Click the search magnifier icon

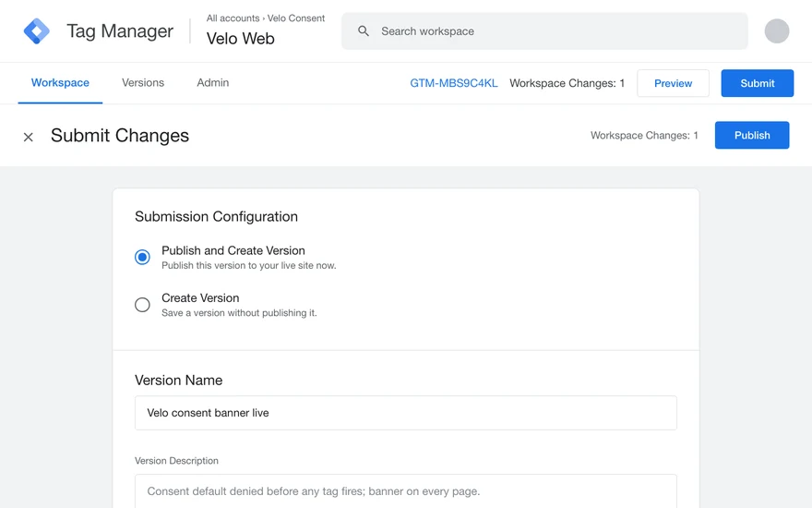(364, 31)
